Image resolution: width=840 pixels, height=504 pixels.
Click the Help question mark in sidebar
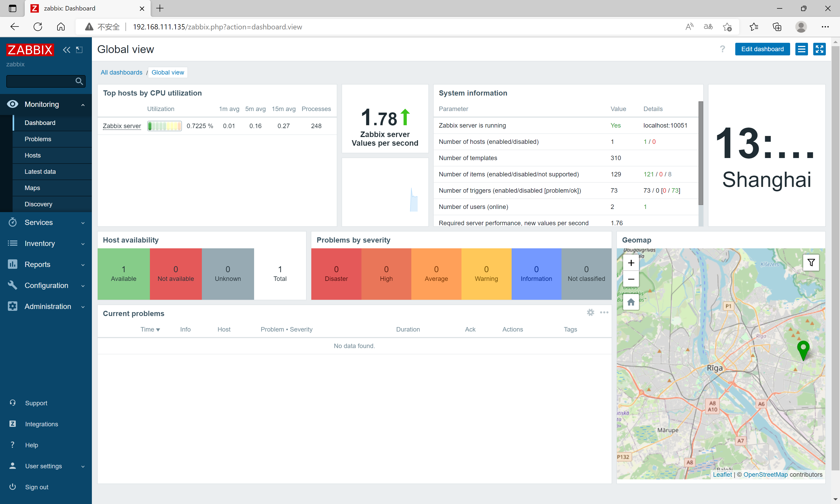(x=13, y=445)
